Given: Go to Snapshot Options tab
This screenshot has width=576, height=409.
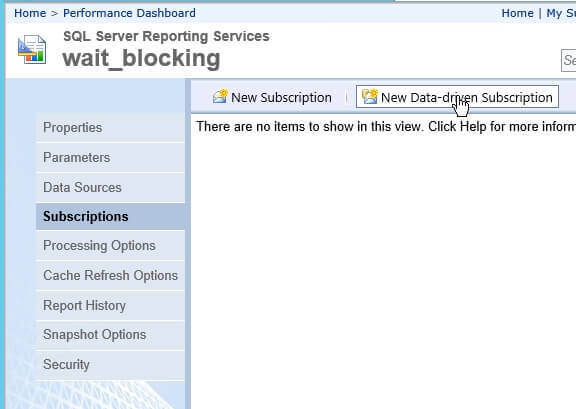Looking at the screenshot, I should [x=110, y=335].
